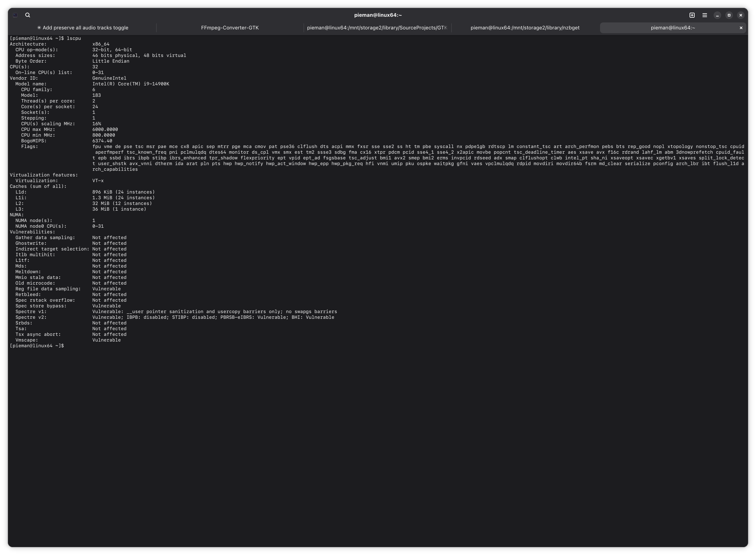756x555 pixels.
Task: Click the Intel(R) Core(TM) i9-14900K model name
Action: tap(131, 84)
